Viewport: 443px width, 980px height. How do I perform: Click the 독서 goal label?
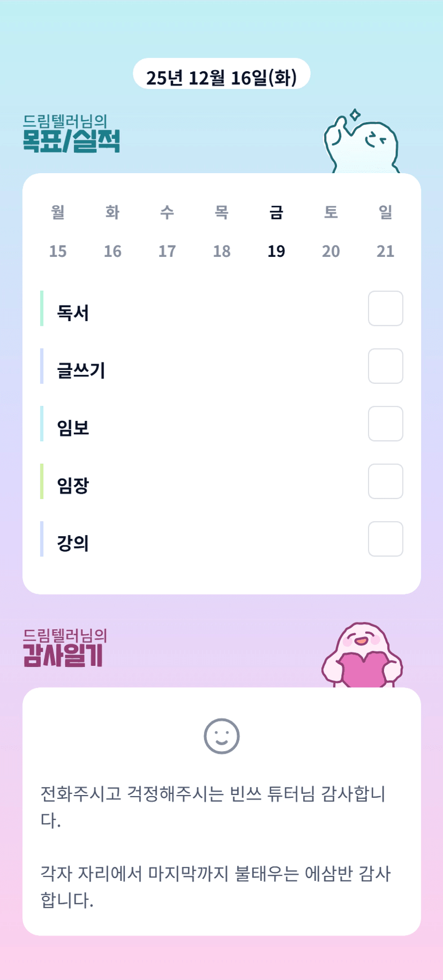pyautogui.click(x=73, y=313)
